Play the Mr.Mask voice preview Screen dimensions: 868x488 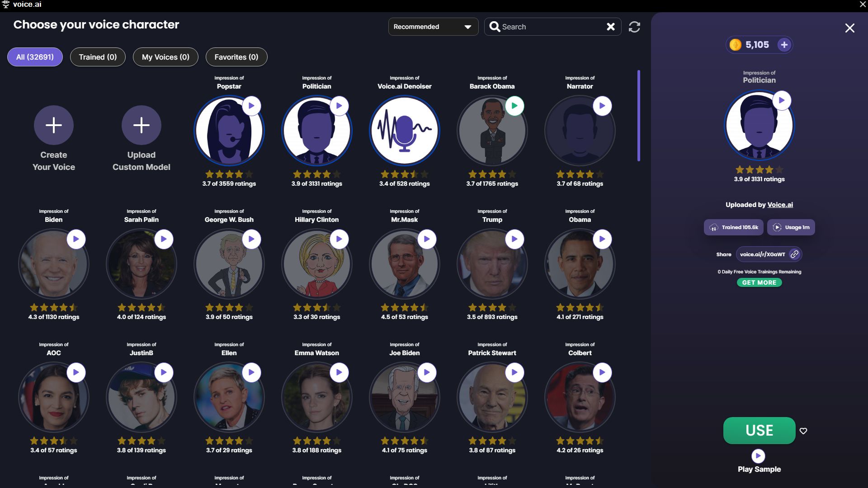coord(427,239)
